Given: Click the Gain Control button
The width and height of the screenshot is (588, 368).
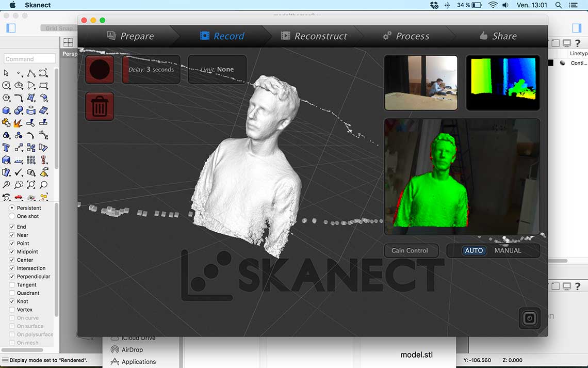Looking at the screenshot, I should pos(411,251).
